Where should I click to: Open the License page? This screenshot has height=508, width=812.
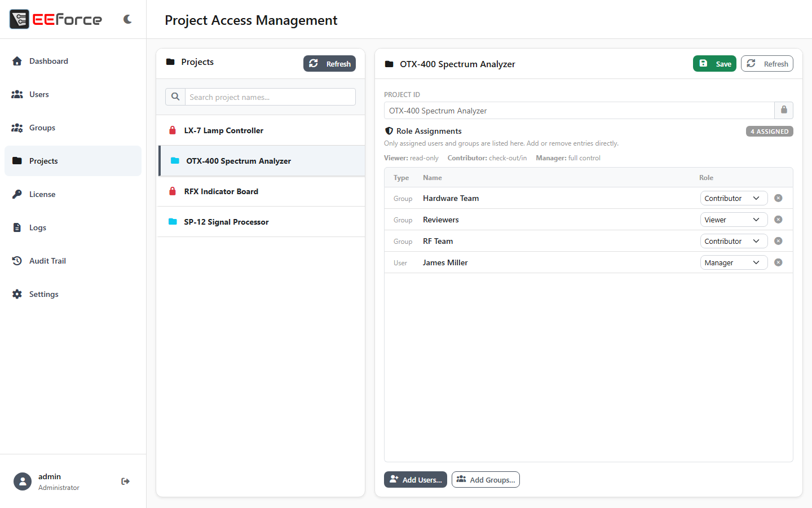73,194
